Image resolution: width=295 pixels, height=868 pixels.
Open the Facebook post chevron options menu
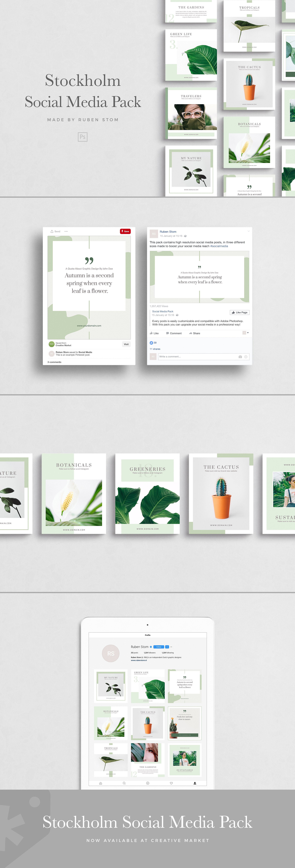(x=249, y=231)
